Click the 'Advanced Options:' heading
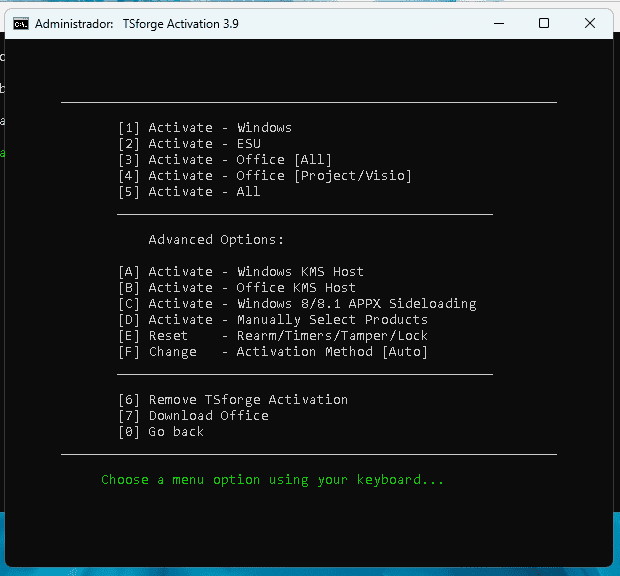 [216, 240]
